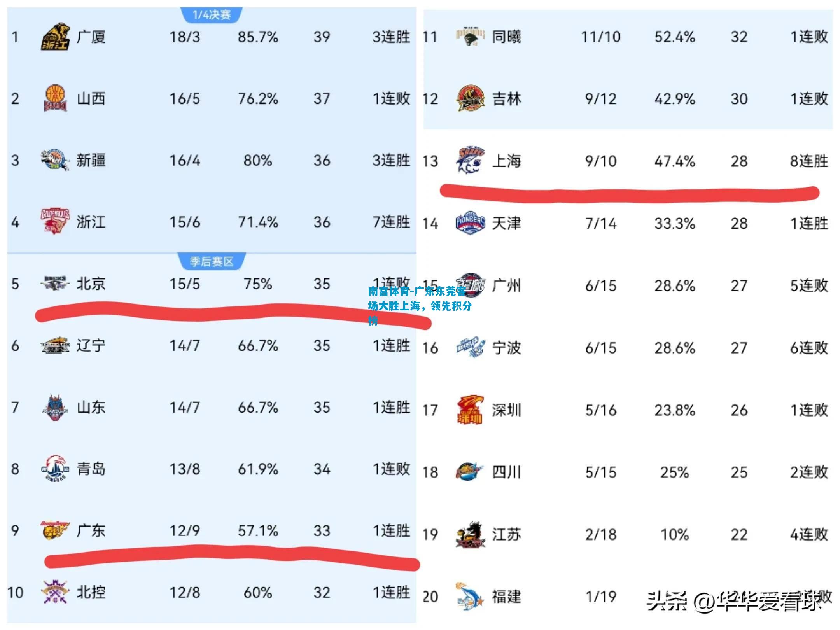Screen dimensions: 840x630
Task: Open the 南宫体育 article headline link
Action: [420, 306]
